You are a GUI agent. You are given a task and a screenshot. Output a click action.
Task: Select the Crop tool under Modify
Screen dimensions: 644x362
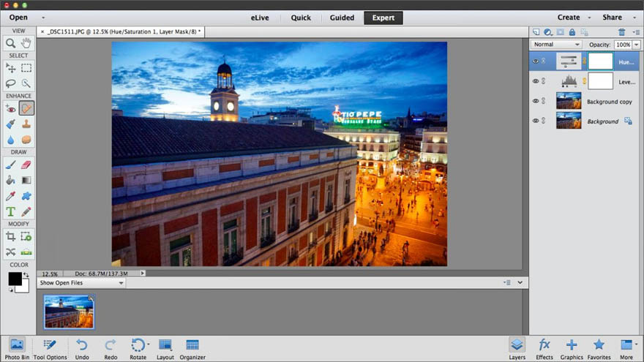pyautogui.click(x=11, y=236)
